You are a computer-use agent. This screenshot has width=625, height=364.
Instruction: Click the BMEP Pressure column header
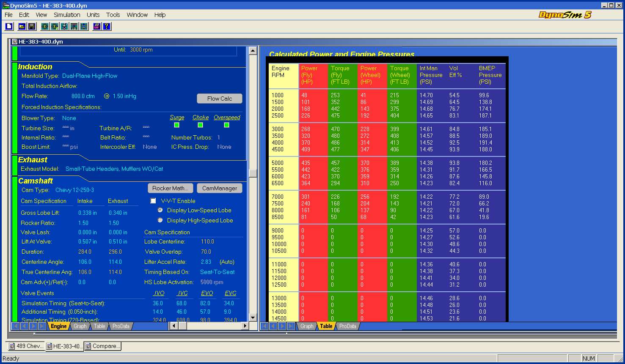(490, 75)
